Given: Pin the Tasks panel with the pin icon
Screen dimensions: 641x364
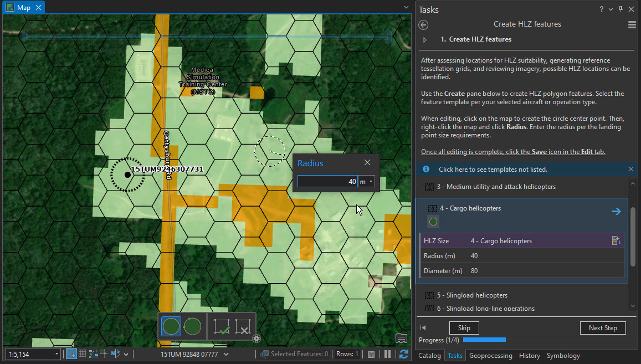Looking at the screenshot, I should point(621,9).
